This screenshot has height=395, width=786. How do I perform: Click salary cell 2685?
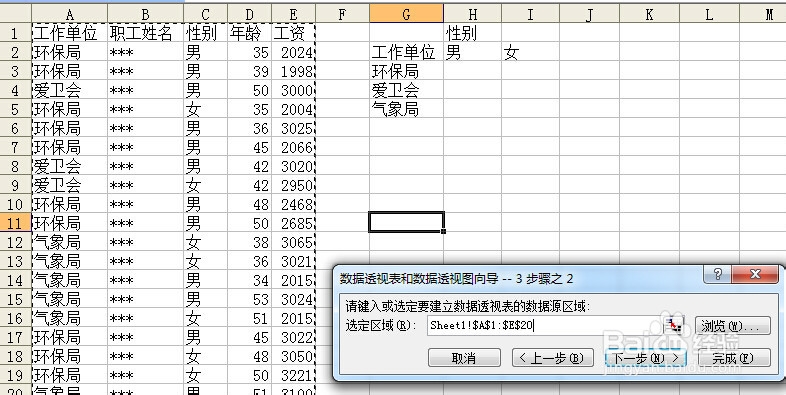click(x=293, y=223)
